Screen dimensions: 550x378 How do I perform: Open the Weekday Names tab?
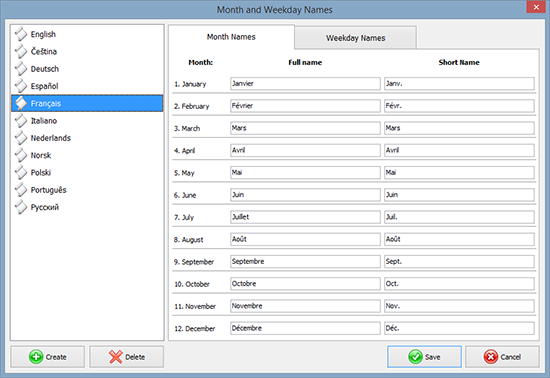[x=355, y=38]
